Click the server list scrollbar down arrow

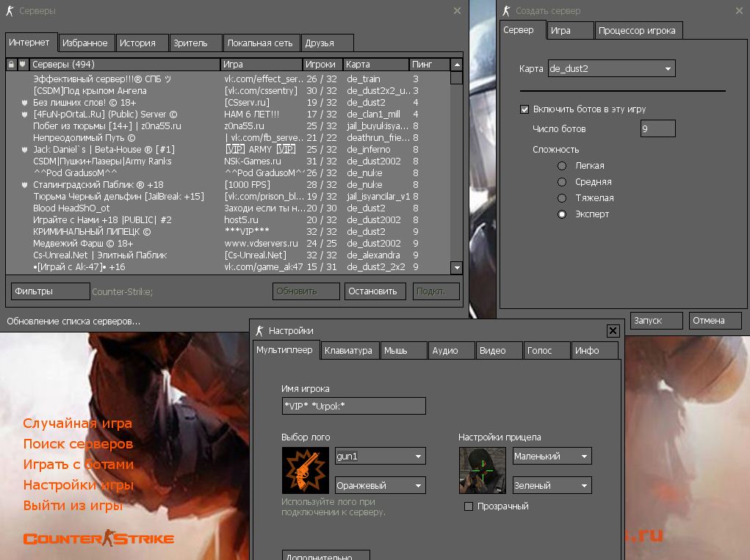coord(457,268)
